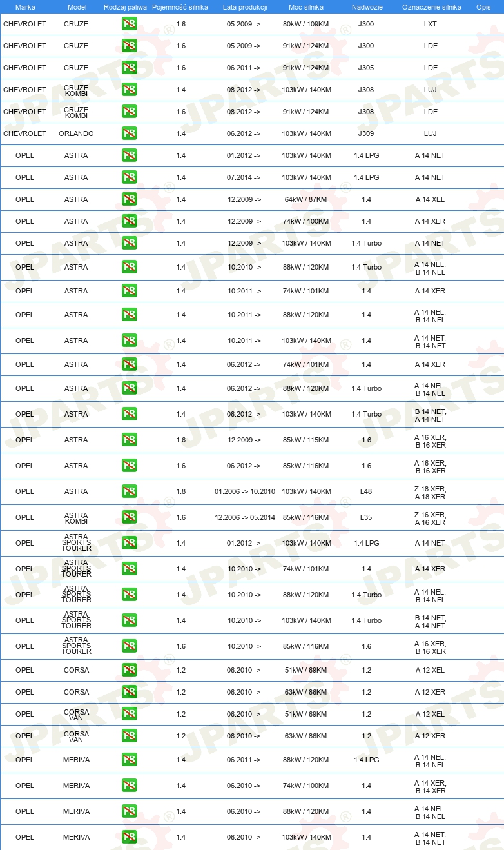
Task: Click the fuel icon for Corsa Van A 12 XEL
Action: click(129, 714)
